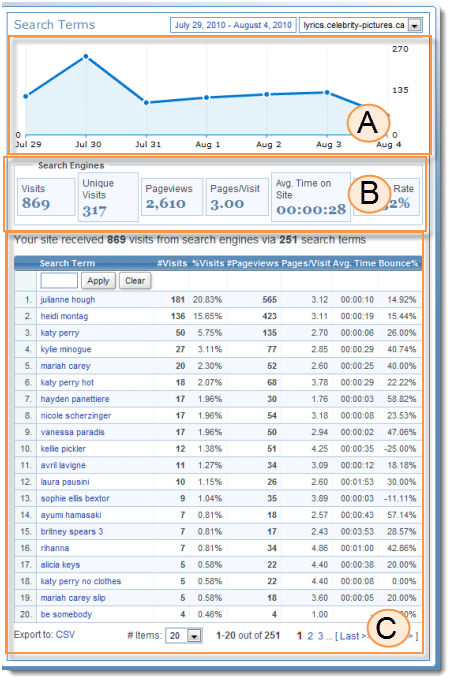Apply the search term filter
The image size is (454, 684).
98,280
